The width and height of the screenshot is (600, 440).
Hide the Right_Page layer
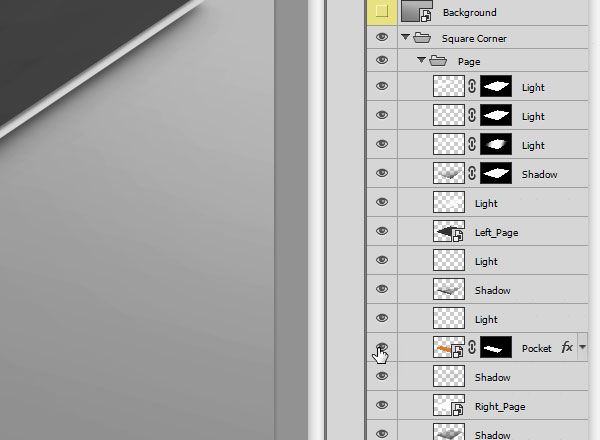382,405
